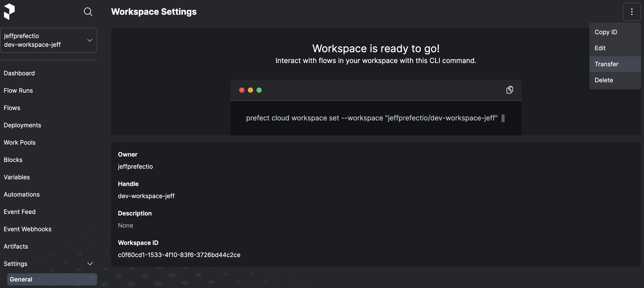
Task: Open Deployments in sidebar
Action: tap(22, 125)
